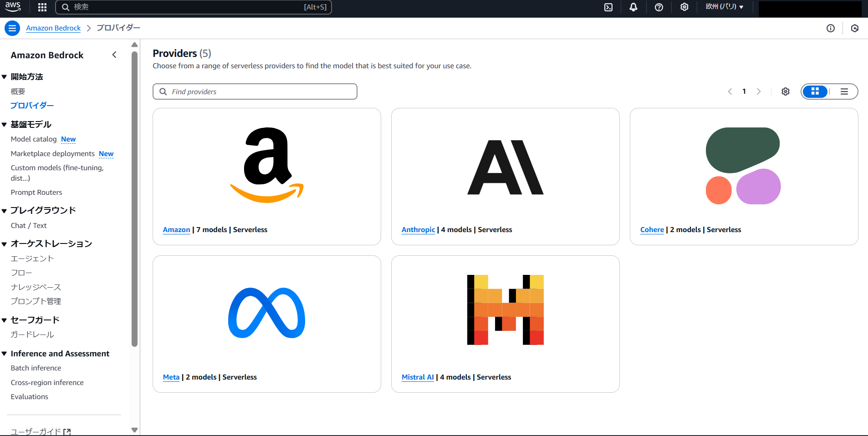868x436 pixels.
Task: Open the help question mark menu
Action: pyautogui.click(x=659, y=7)
